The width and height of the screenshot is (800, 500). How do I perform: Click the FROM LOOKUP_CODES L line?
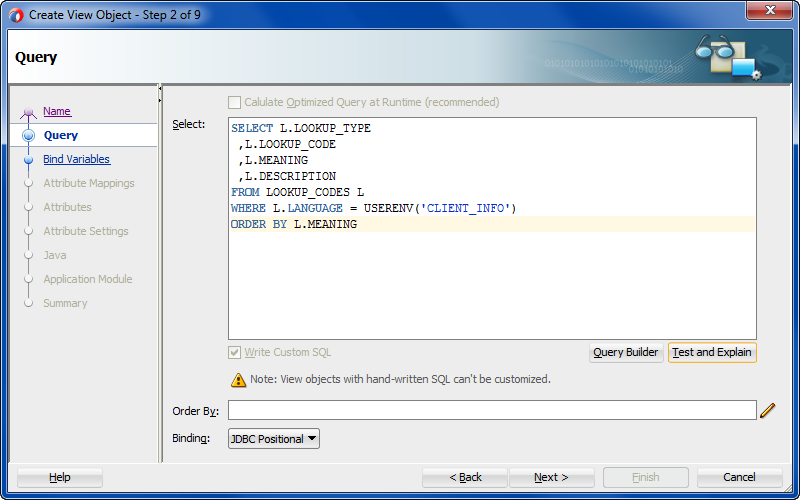click(x=297, y=192)
